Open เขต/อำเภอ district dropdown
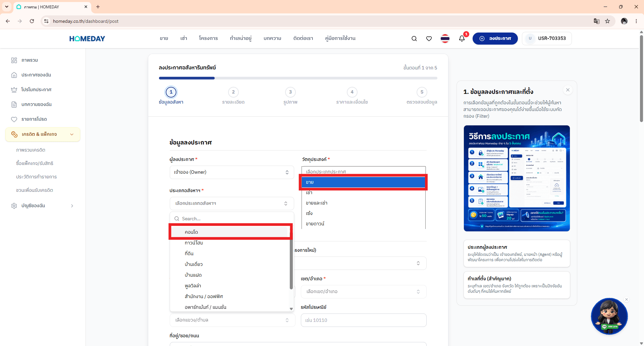Viewport: 644px width, 346px height. (x=364, y=292)
